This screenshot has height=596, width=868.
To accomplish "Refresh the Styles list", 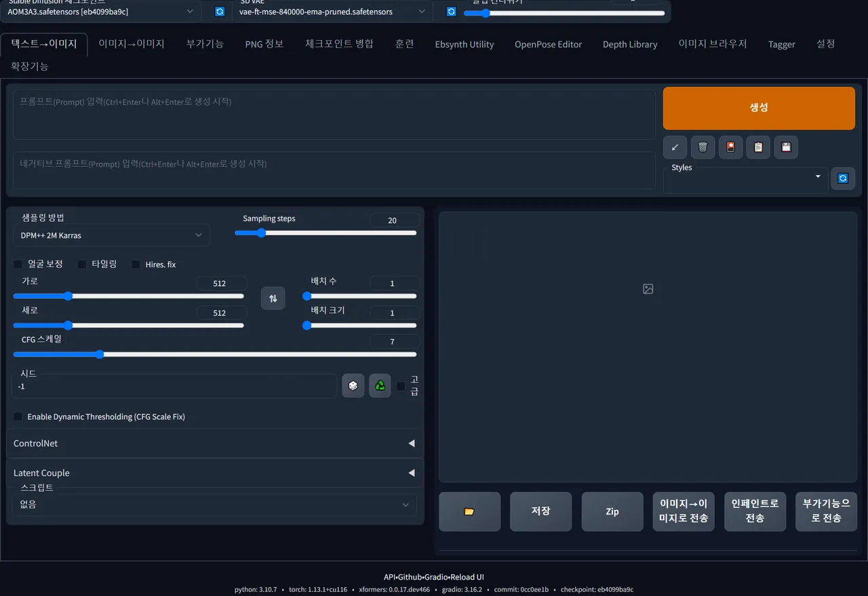I will (843, 178).
